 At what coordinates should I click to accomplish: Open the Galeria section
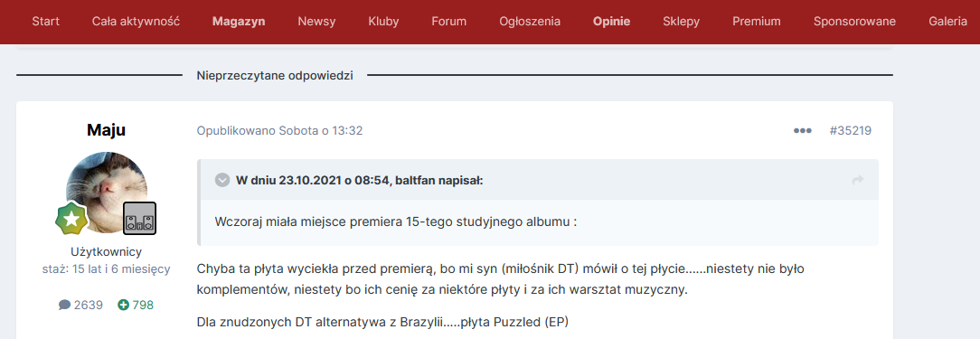(x=948, y=22)
